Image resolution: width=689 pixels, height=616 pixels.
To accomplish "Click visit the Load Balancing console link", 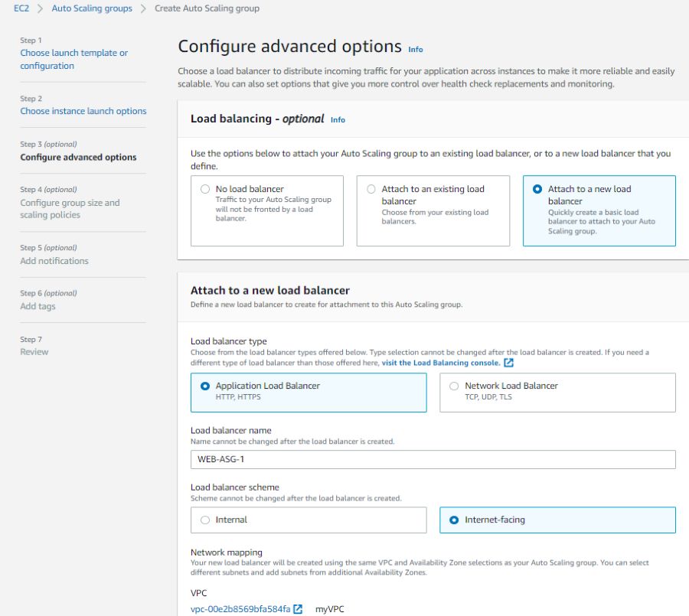I will (441, 363).
